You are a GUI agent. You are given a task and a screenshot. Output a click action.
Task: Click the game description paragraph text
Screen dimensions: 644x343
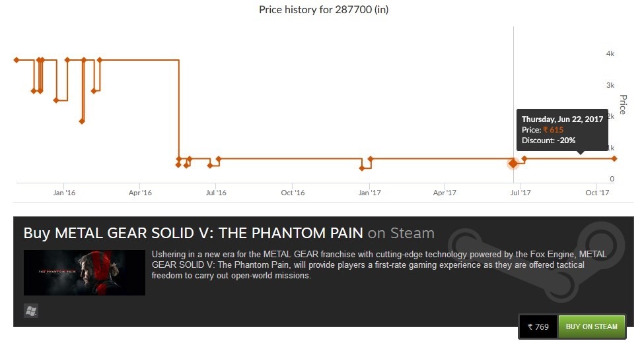(378, 265)
